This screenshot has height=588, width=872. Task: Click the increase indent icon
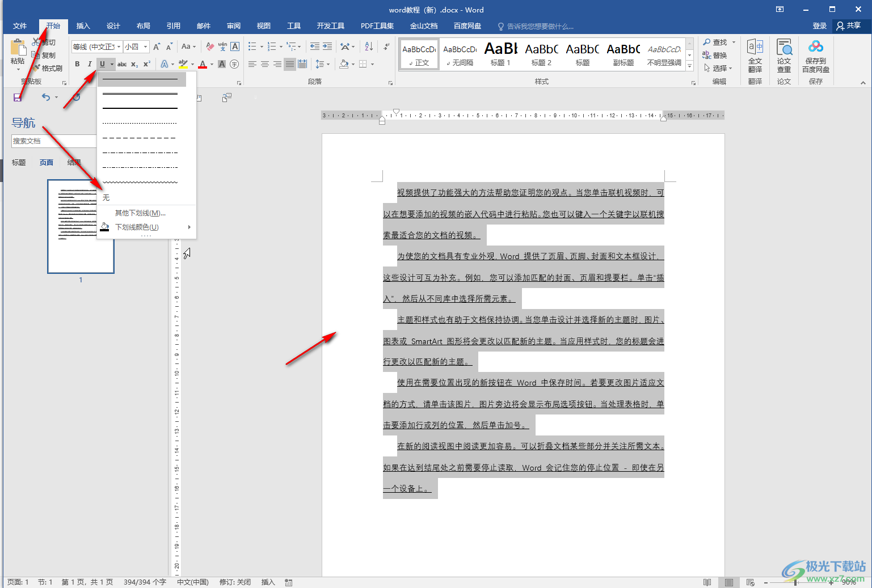click(327, 46)
